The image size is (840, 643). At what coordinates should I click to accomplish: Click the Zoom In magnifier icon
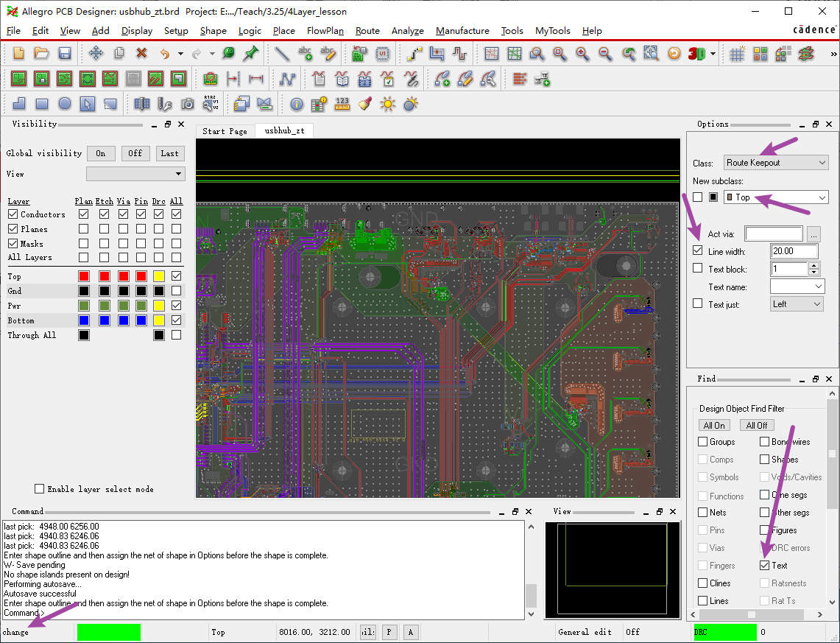pyautogui.click(x=582, y=53)
